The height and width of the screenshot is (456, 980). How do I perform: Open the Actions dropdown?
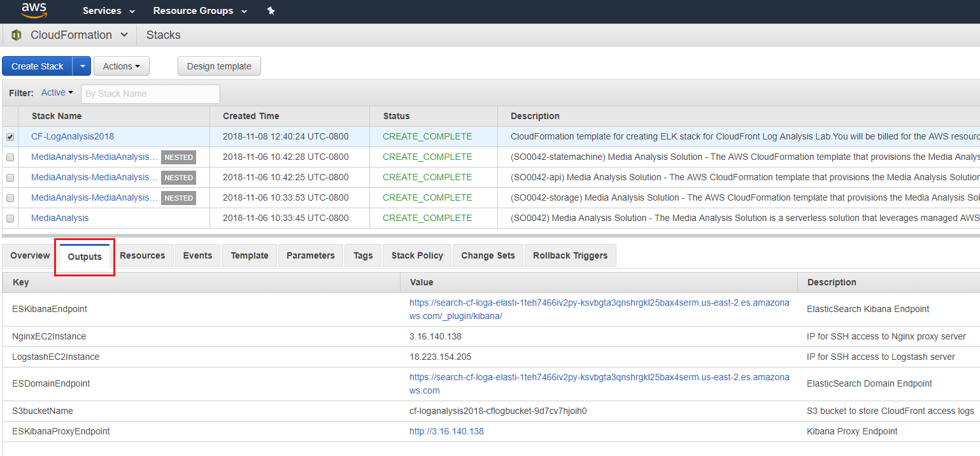pyautogui.click(x=122, y=66)
